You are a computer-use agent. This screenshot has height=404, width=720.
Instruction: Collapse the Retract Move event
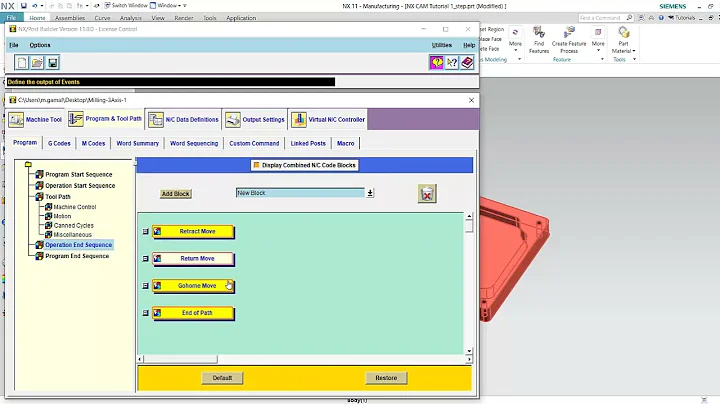pos(146,231)
